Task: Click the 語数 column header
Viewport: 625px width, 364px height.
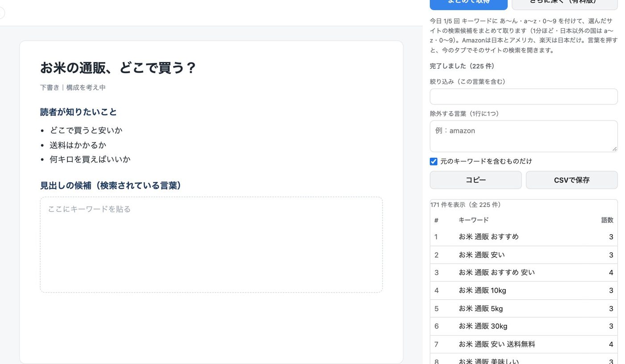Action: coord(607,220)
